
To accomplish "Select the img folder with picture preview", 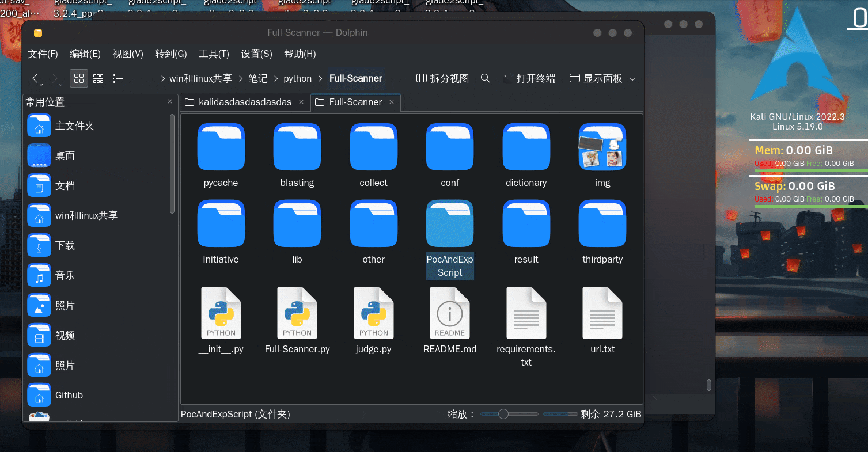I will 602,147.
